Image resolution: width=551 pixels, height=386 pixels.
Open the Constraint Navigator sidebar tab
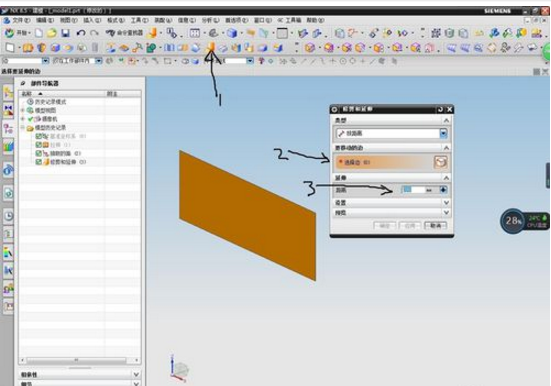(x=8, y=111)
